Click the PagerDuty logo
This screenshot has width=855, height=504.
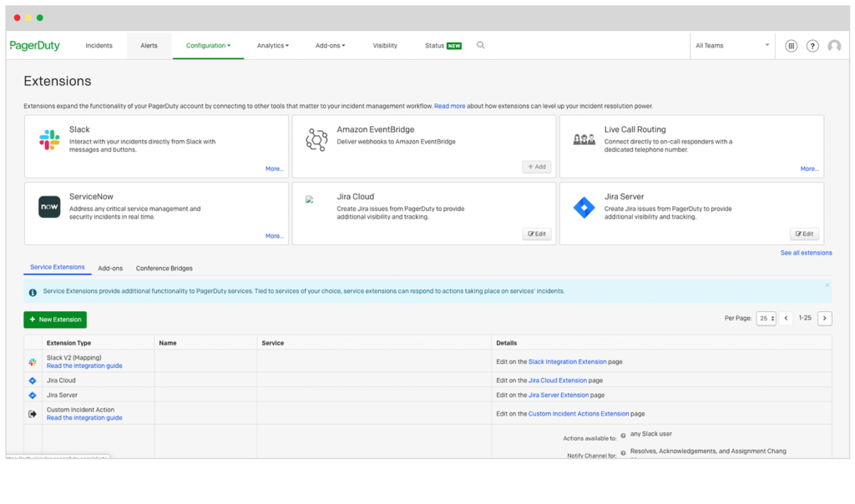point(35,46)
